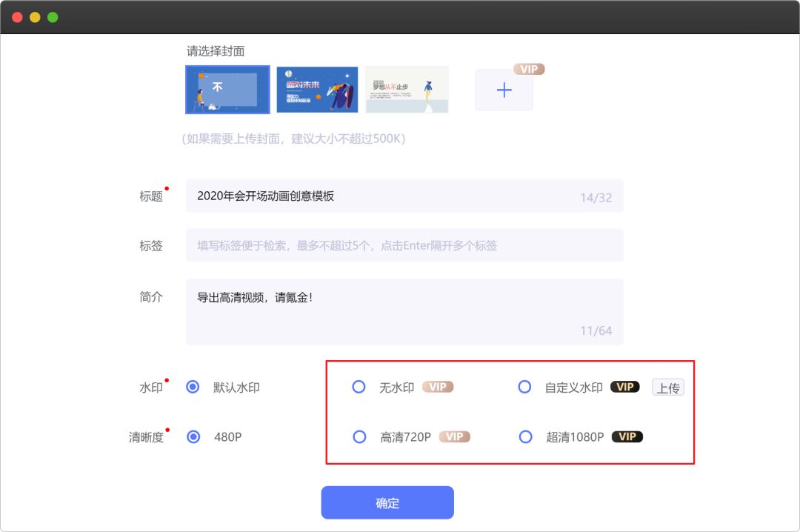The height and width of the screenshot is (532, 800).
Task: Keep 480P selected as clarity option
Action: tap(193, 437)
